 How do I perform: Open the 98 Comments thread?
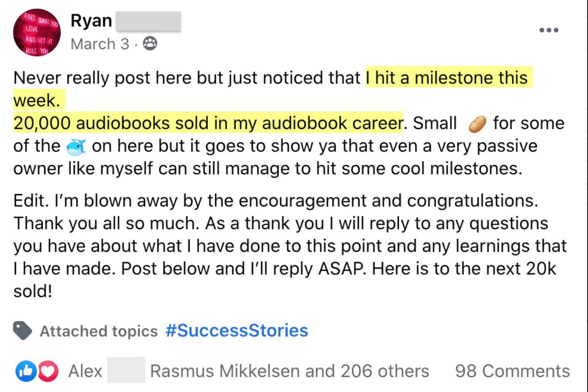(512, 371)
